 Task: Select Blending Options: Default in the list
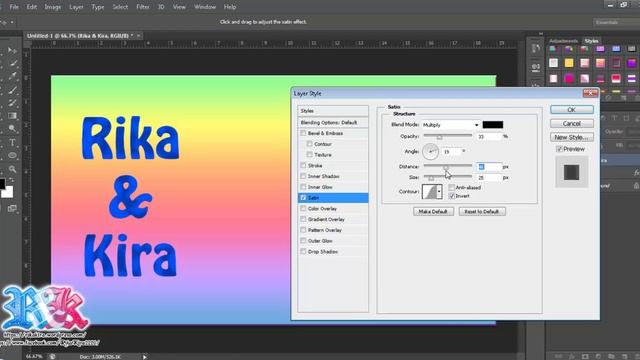click(333, 122)
